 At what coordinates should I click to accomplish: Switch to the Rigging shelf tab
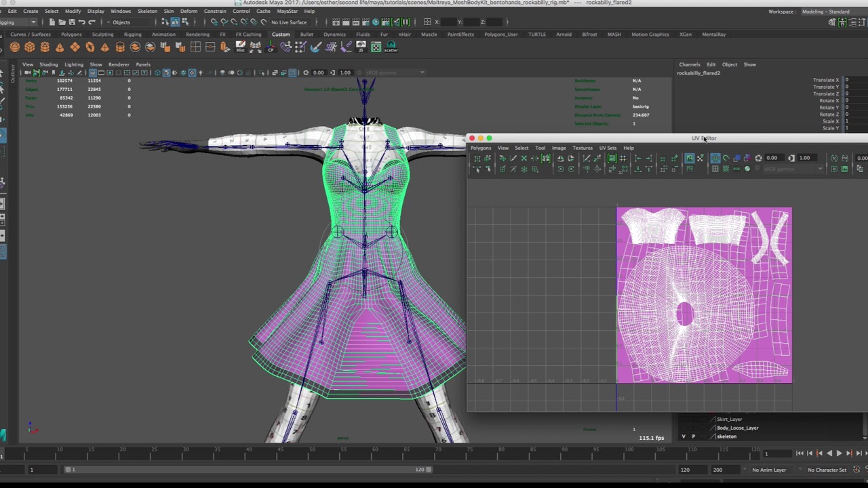(x=133, y=35)
